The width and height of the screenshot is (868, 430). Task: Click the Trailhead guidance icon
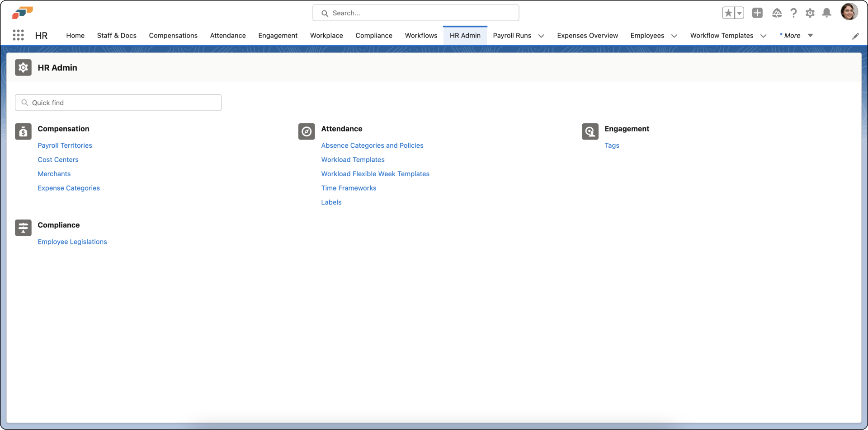tap(777, 13)
